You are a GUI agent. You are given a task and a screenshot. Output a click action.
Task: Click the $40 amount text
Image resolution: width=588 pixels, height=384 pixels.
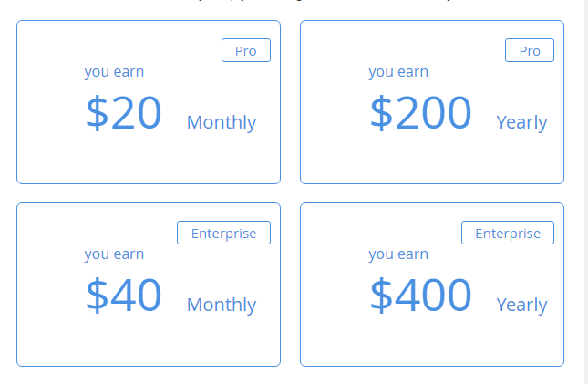pyautogui.click(x=124, y=295)
